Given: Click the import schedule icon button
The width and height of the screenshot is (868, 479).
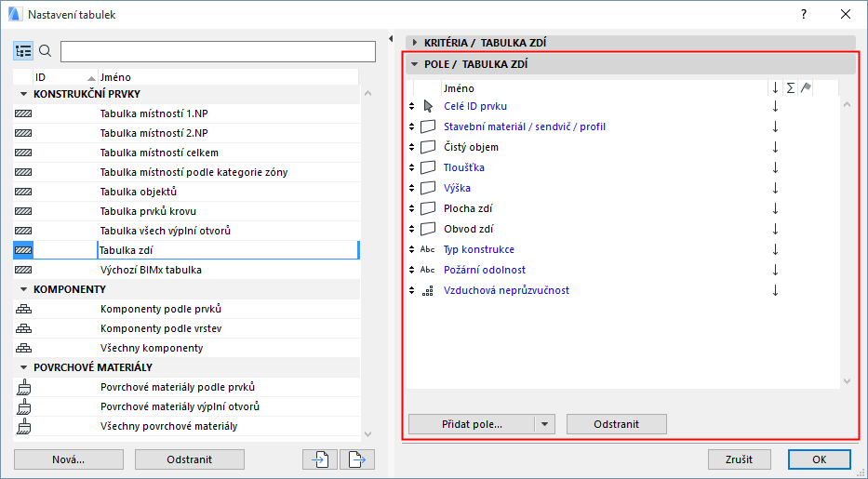Looking at the screenshot, I should [x=319, y=459].
